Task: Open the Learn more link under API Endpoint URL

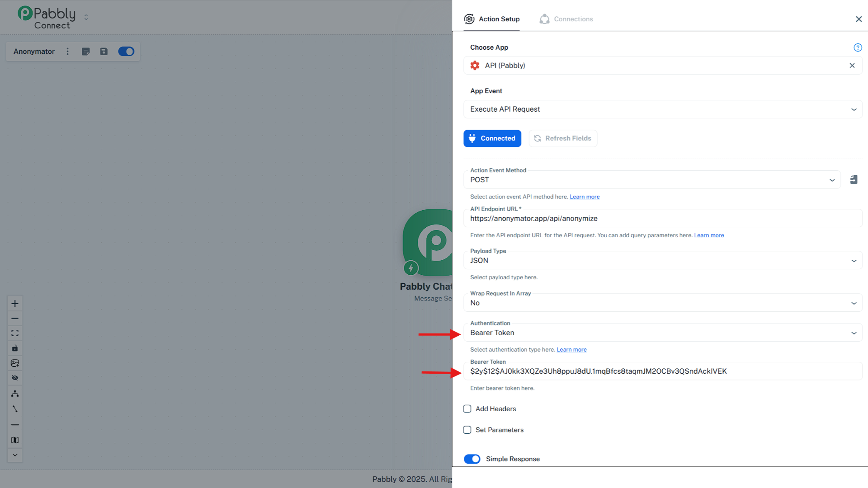Action: (x=709, y=235)
